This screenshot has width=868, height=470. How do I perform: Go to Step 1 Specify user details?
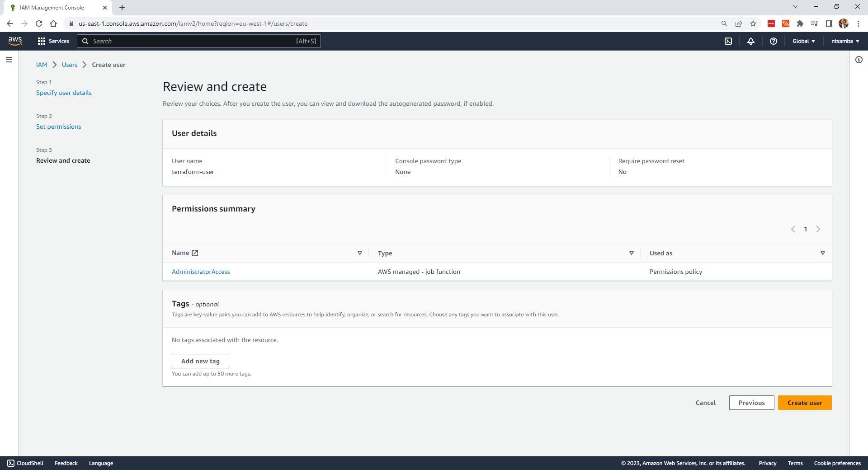(64, 93)
